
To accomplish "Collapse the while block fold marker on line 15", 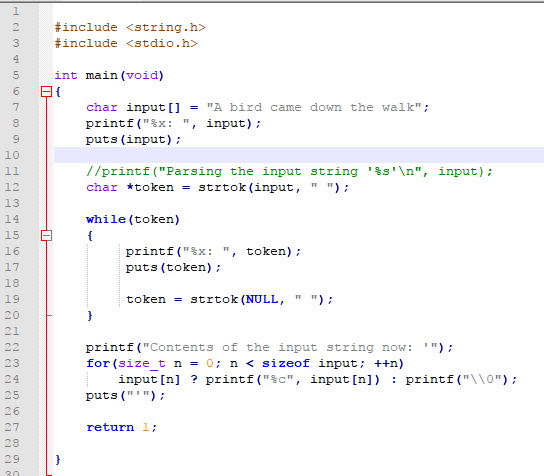I will (46, 236).
